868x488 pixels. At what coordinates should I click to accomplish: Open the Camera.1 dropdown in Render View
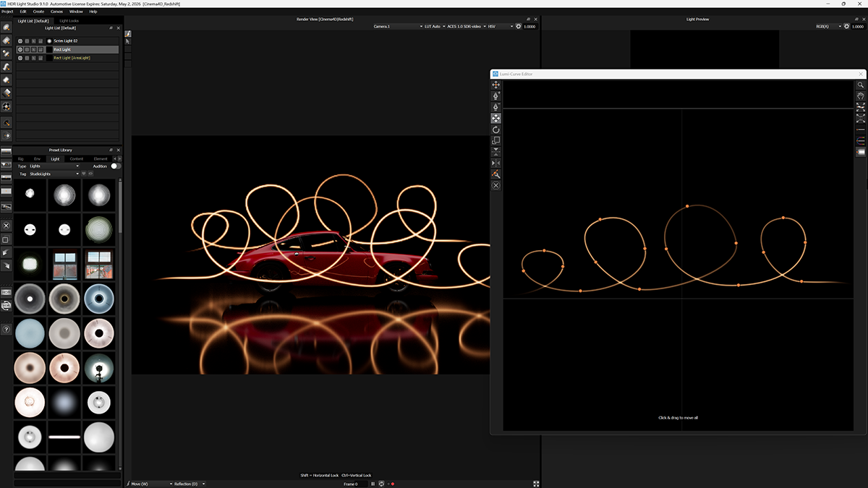pyautogui.click(x=398, y=26)
